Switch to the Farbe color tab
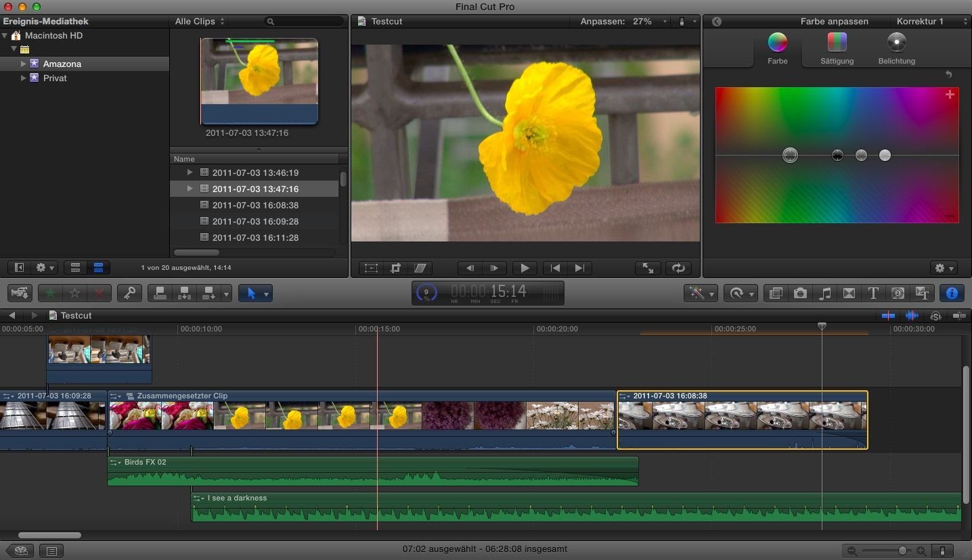972x560 pixels. [777, 49]
